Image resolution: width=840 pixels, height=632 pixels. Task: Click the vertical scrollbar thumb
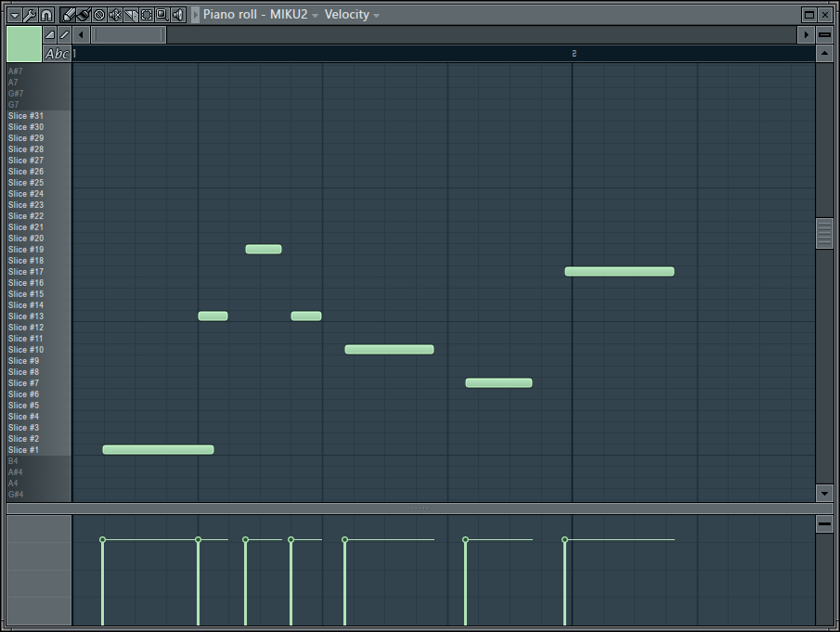click(824, 234)
